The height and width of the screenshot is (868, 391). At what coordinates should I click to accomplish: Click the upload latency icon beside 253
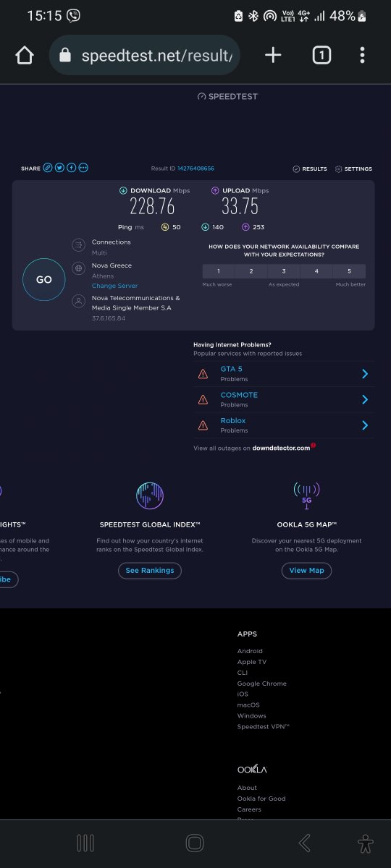click(x=245, y=227)
